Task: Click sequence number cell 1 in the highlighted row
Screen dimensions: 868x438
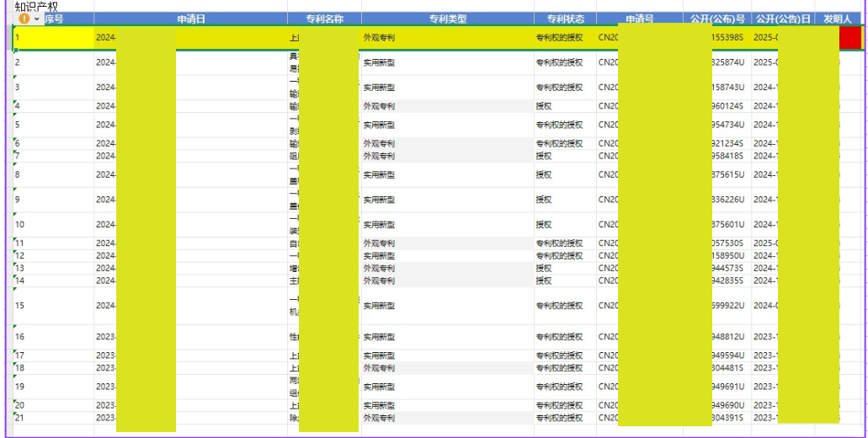Action: point(54,38)
